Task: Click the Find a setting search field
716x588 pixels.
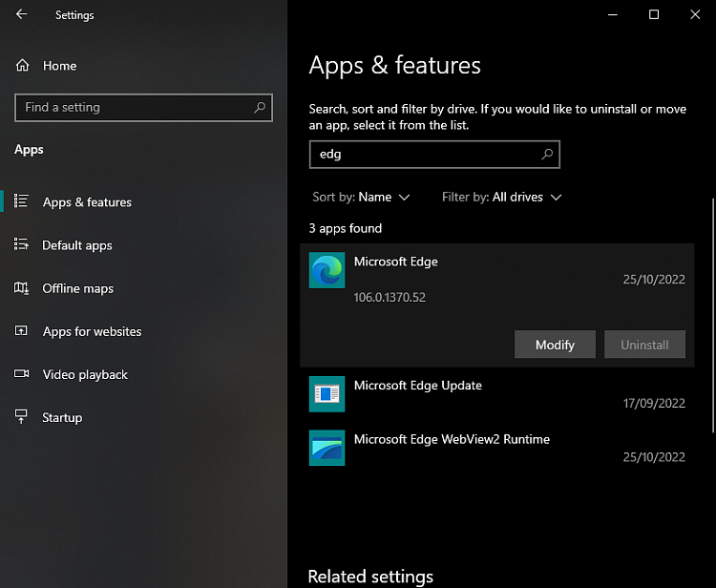Action: pos(143,108)
